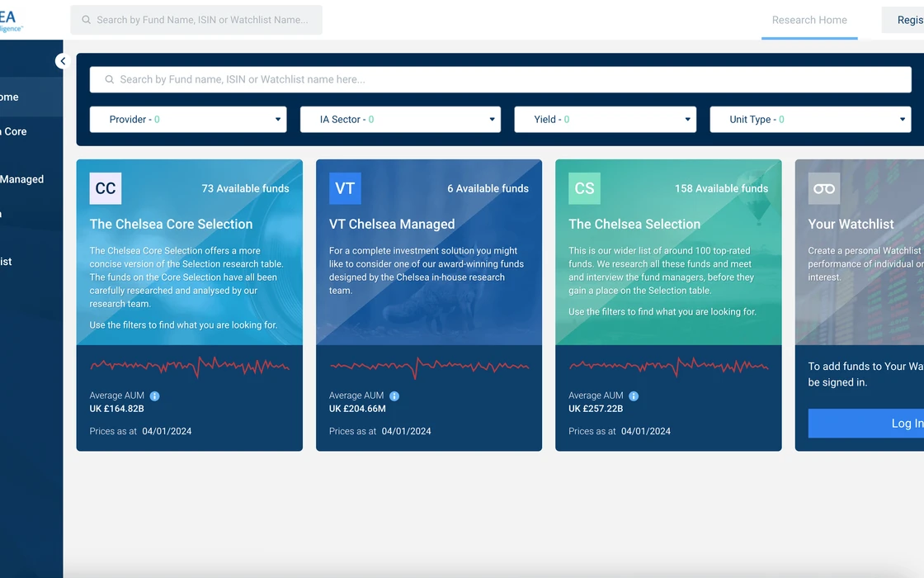Click the VT badge icon on Chelsea Managed card

(x=345, y=188)
